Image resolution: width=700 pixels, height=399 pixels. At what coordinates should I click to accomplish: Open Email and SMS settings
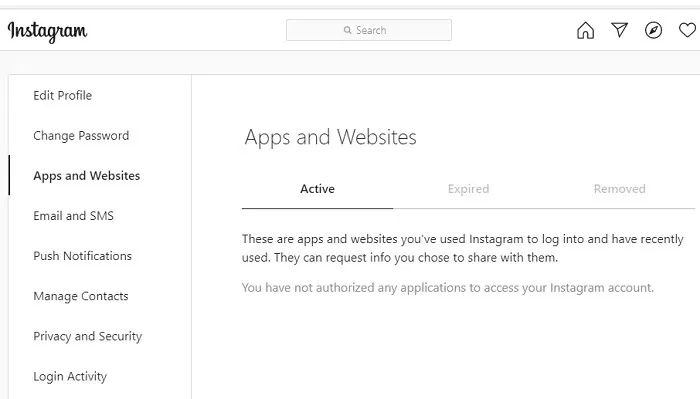coord(73,216)
